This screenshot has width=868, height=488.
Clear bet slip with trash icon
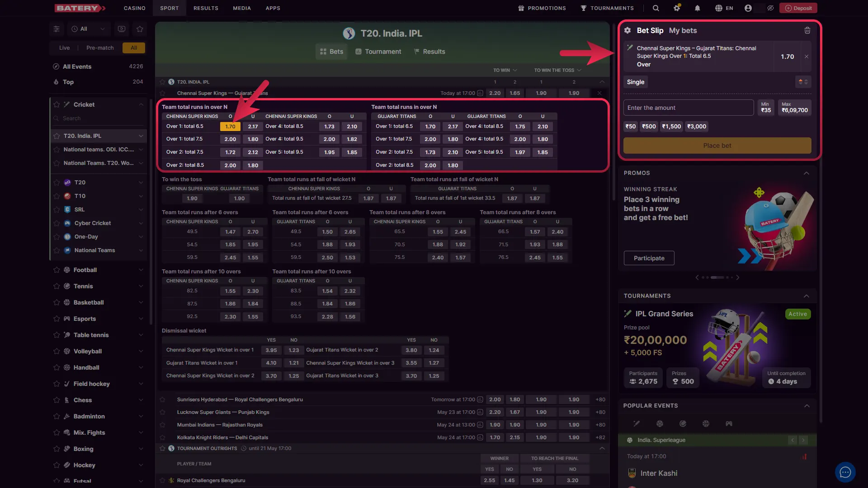click(x=807, y=30)
